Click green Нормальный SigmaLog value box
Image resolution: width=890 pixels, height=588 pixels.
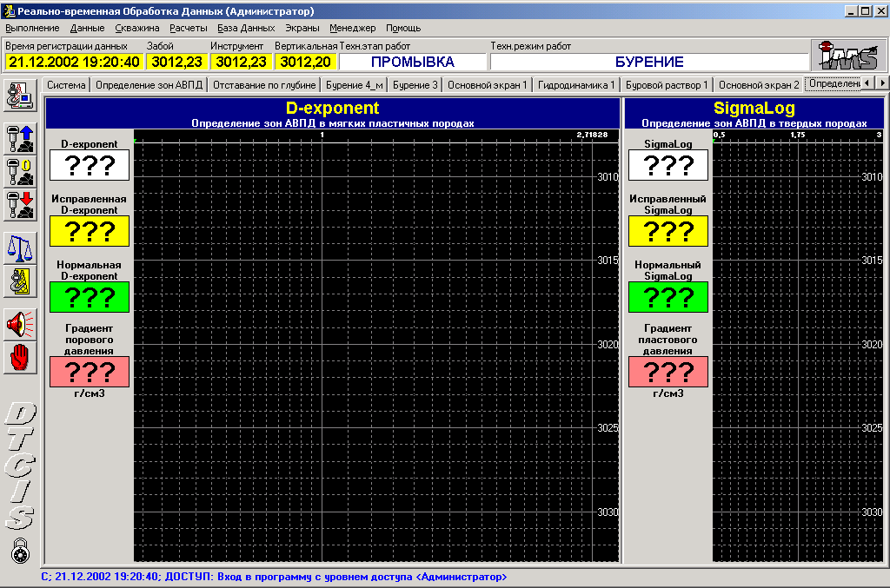pyautogui.click(x=668, y=297)
